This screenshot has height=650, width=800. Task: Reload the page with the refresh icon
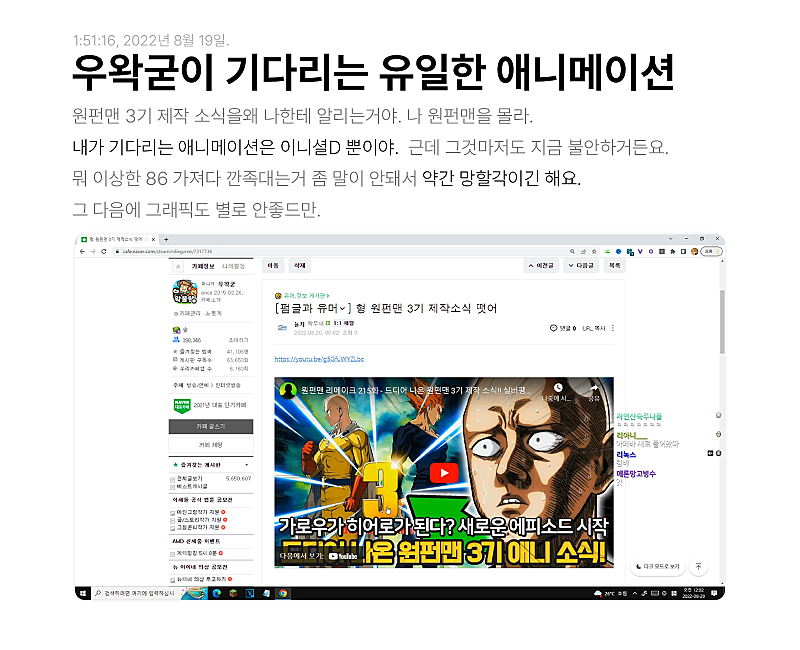pos(104,252)
